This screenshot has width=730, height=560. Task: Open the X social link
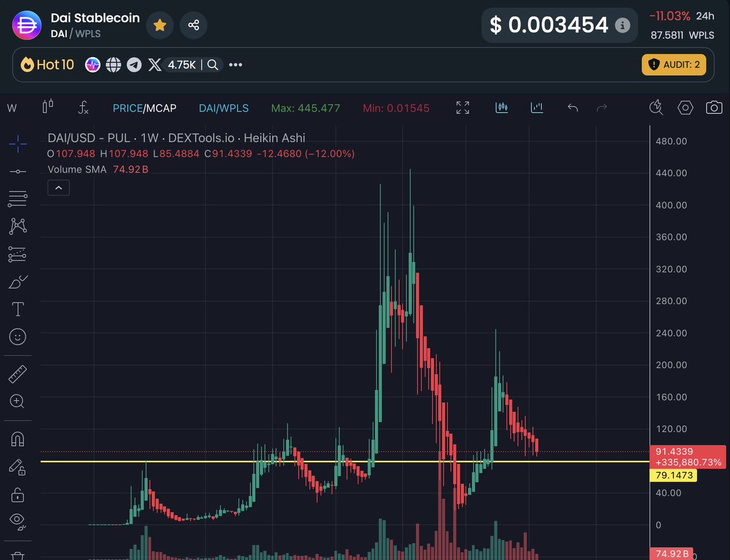pyautogui.click(x=155, y=64)
